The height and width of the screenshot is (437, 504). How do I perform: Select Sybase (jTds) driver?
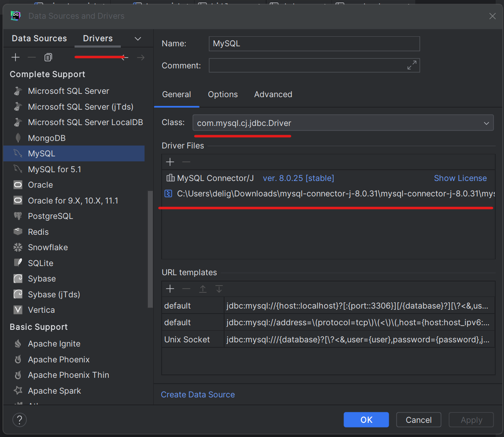pyautogui.click(x=74, y=294)
